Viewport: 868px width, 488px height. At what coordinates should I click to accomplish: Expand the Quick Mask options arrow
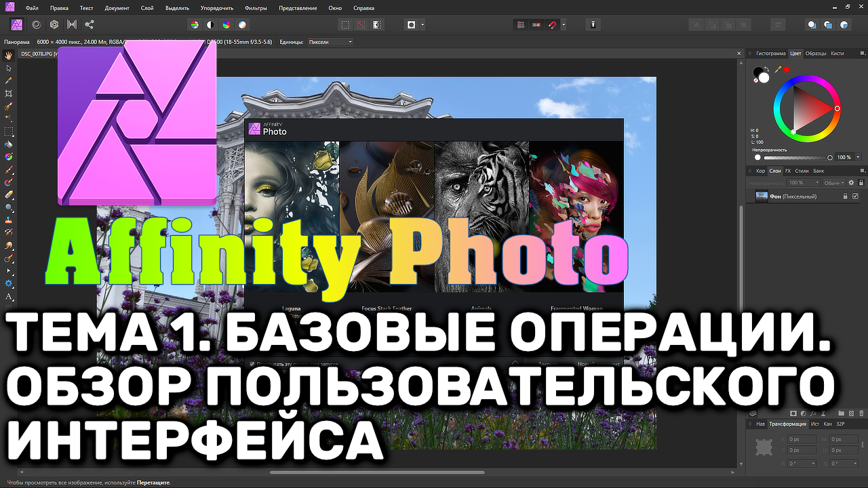422,24
